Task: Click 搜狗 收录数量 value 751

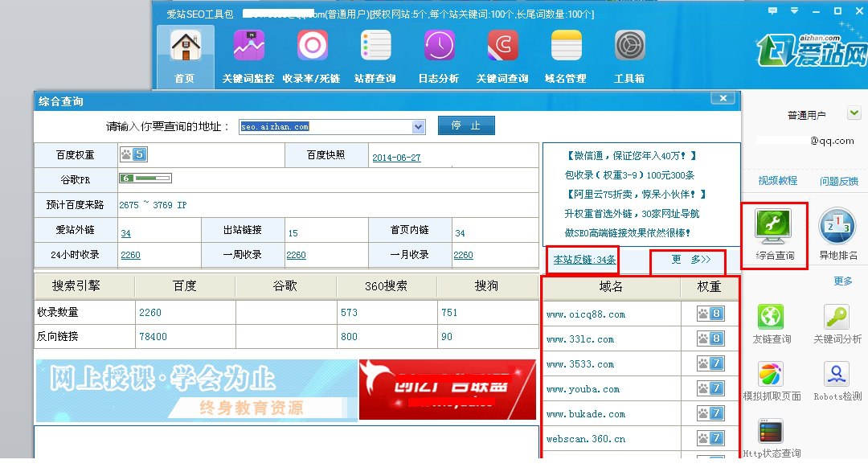Action: pos(449,313)
